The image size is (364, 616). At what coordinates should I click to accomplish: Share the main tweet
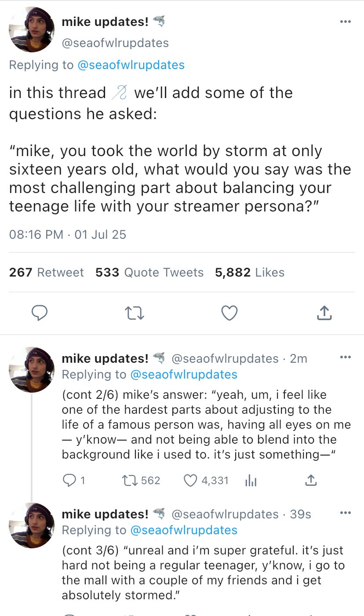coord(324,313)
